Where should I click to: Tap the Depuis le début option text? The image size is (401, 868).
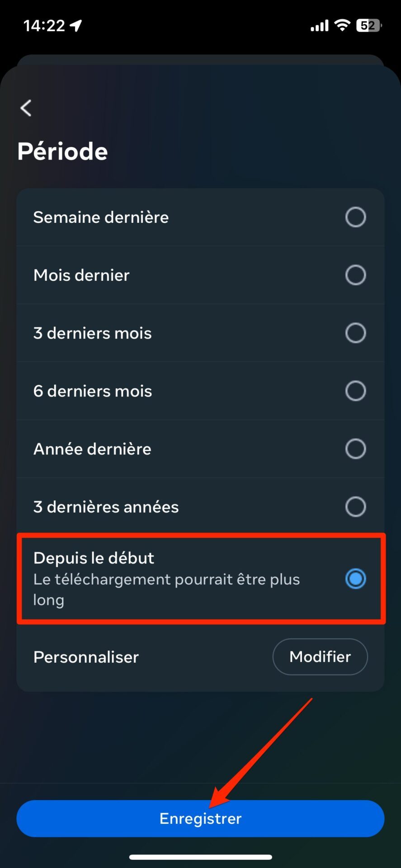[94, 558]
